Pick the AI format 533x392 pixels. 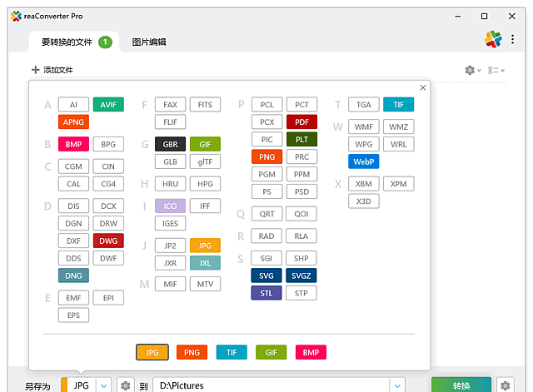pos(73,105)
